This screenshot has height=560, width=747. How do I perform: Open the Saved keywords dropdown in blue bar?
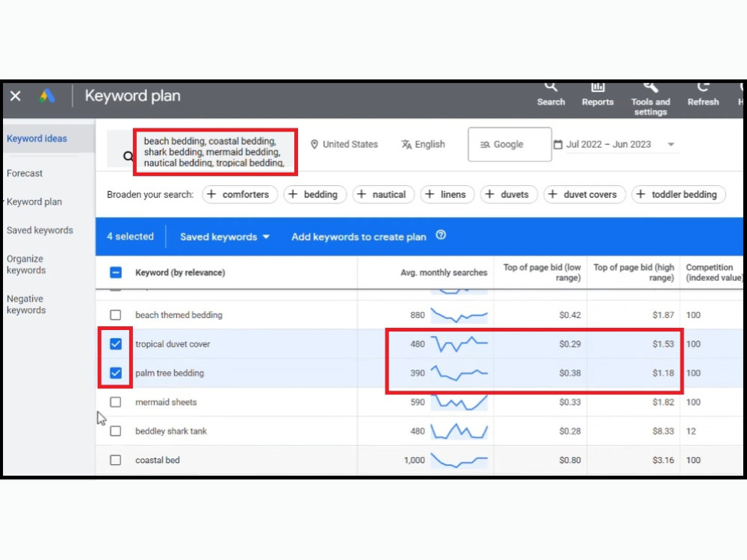pos(224,237)
